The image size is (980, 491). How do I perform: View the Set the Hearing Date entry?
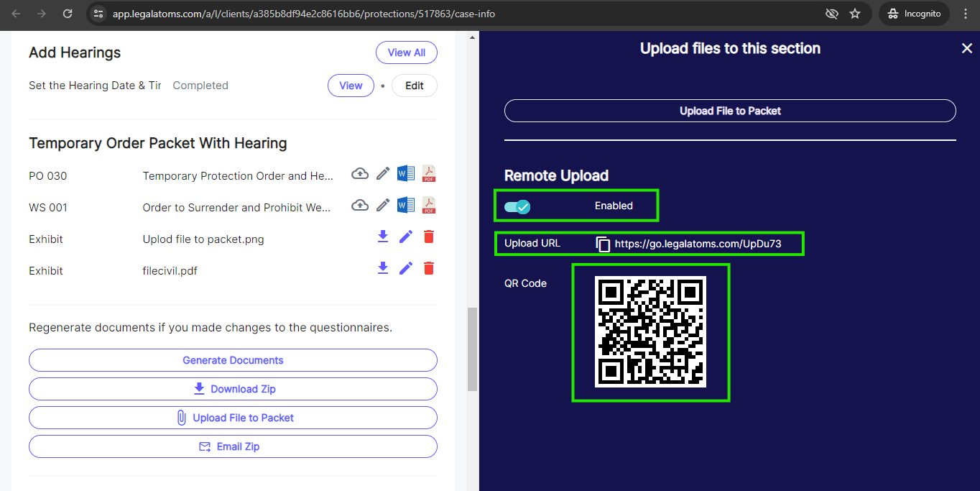point(351,86)
